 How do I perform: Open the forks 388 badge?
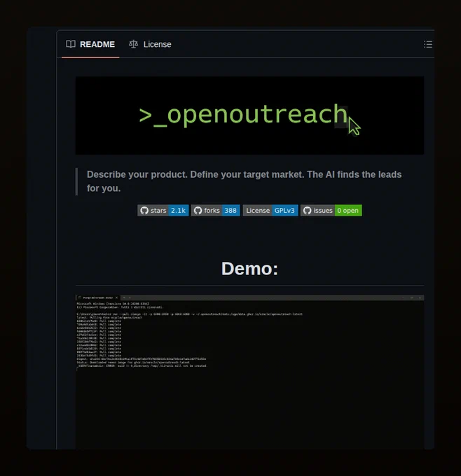pyautogui.click(x=216, y=211)
